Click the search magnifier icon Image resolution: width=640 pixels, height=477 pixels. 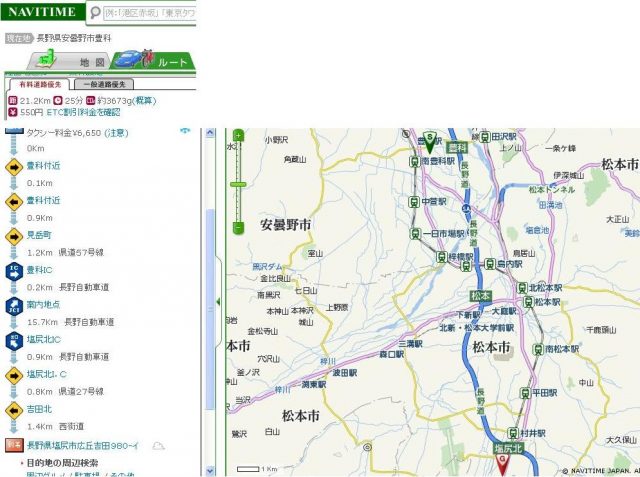(94, 13)
